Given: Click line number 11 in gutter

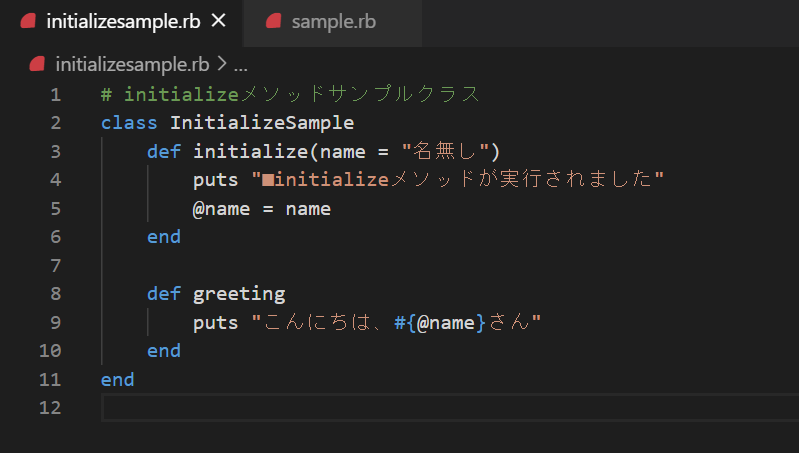Looking at the screenshot, I should [50, 380].
